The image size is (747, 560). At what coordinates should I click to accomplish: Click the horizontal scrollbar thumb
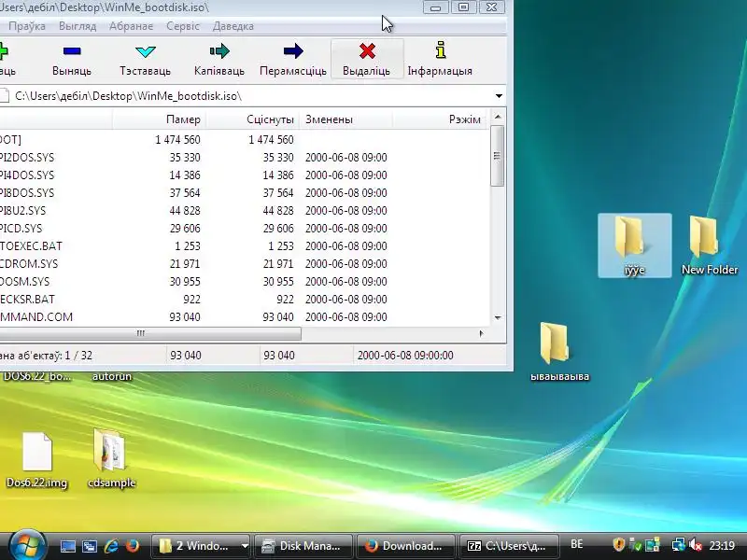(150, 334)
